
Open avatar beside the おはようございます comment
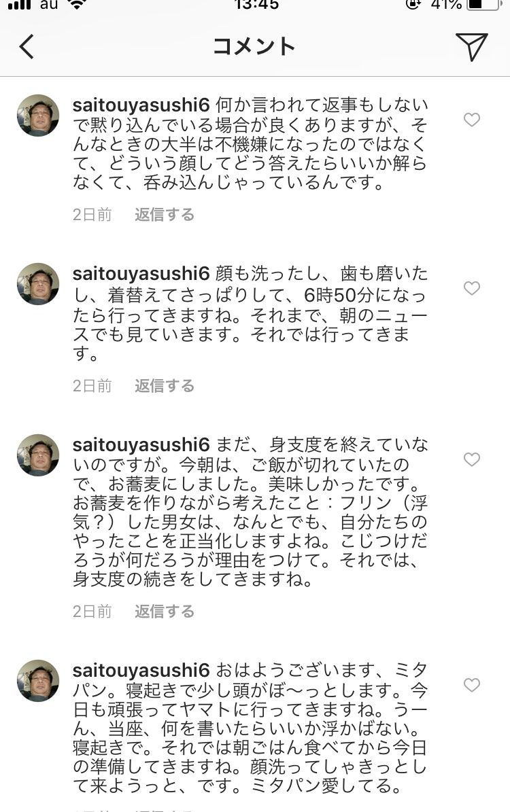38,681
